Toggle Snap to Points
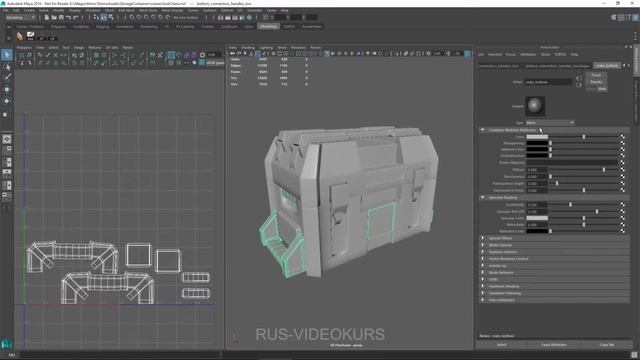 click(x=147, y=18)
